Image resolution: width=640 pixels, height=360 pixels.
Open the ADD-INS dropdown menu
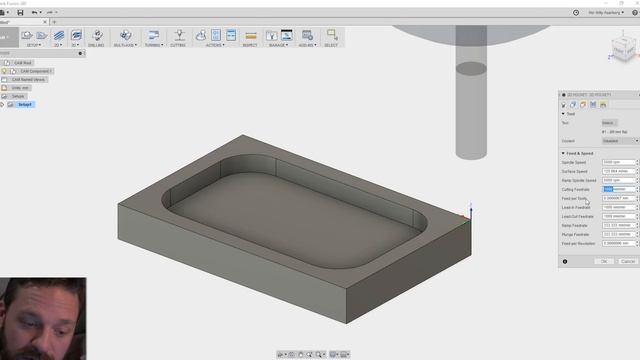307,45
